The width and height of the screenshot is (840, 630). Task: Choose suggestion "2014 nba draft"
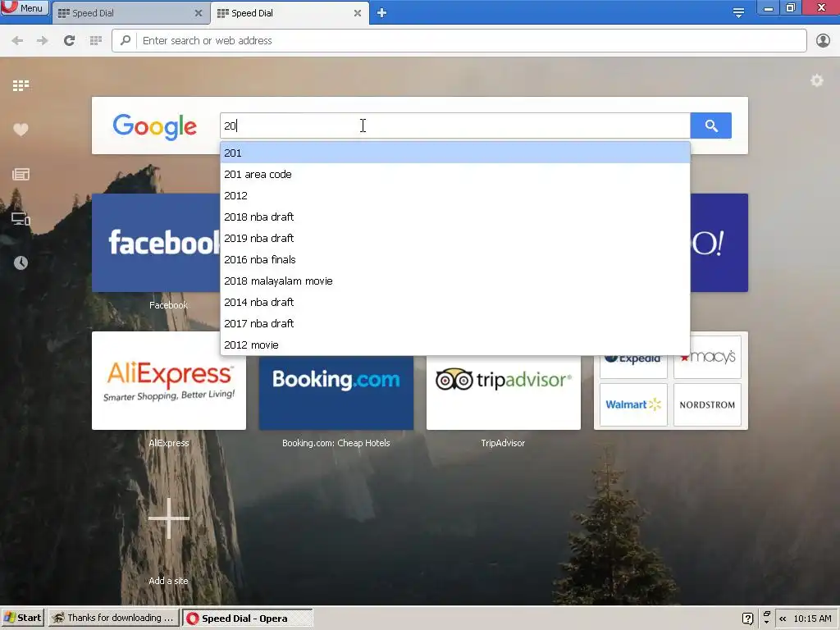coord(454,302)
